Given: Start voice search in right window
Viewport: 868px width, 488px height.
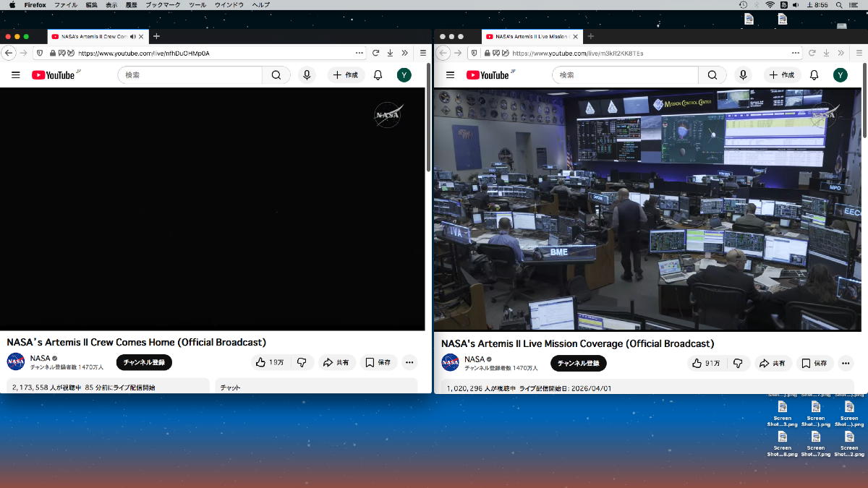Looking at the screenshot, I should coord(743,75).
